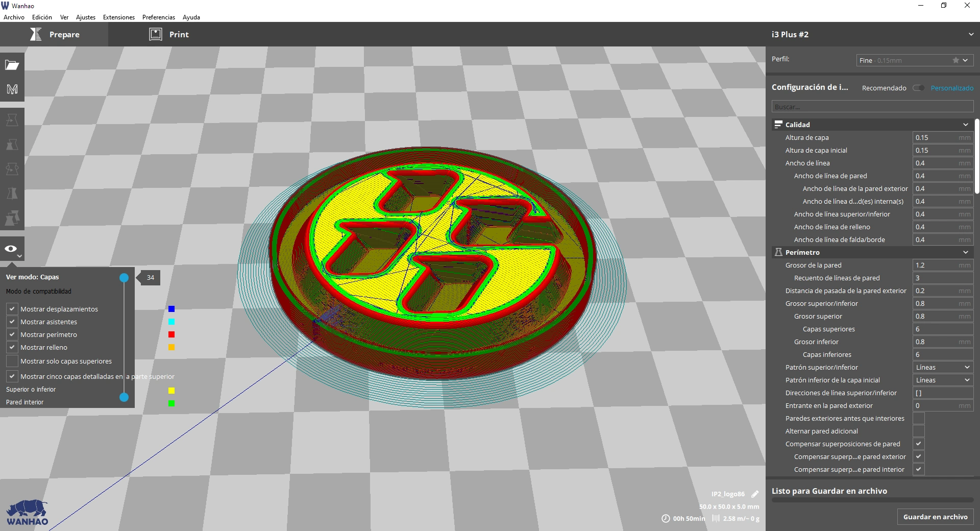Toggle Mostrar asistentes checkbox
This screenshot has height=531, width=980.
tap(12, 322)
